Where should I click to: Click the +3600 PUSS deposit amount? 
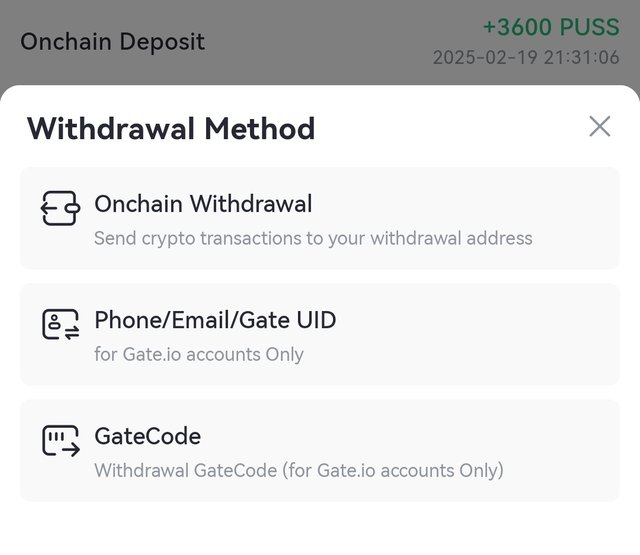(x=551, y=27)
